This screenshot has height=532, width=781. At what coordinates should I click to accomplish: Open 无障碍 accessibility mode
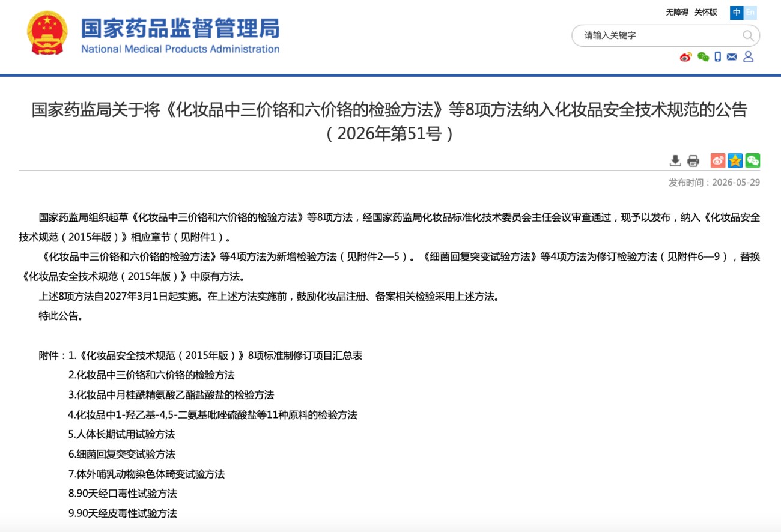coord(677,13)
